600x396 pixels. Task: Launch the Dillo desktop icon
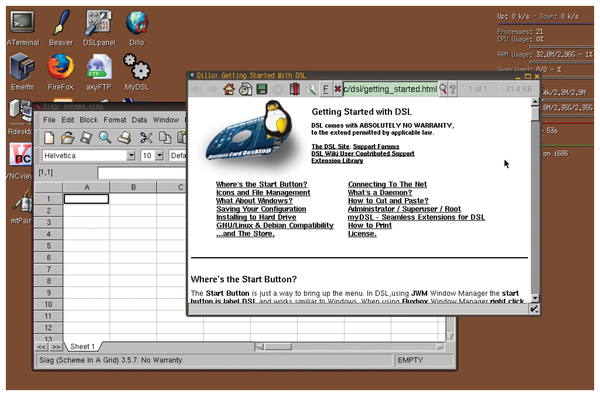point(137,28)
